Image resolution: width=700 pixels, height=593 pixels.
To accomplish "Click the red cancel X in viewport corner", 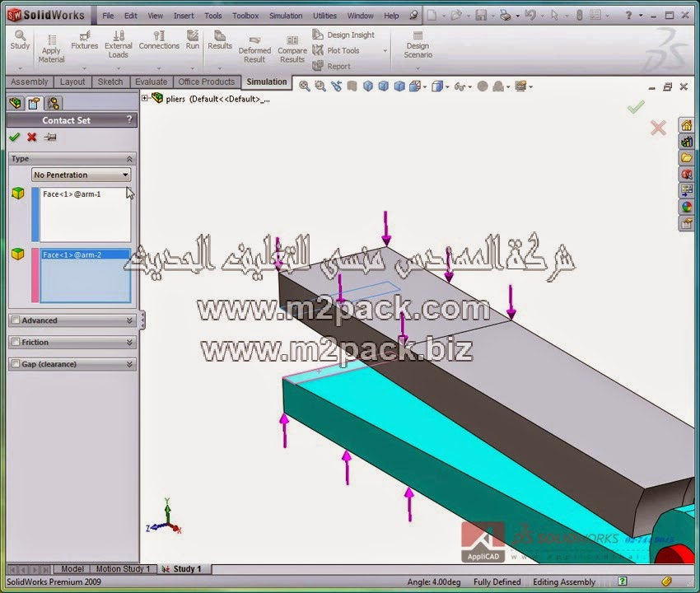I will pyautogui.click(x=658, y=128).
